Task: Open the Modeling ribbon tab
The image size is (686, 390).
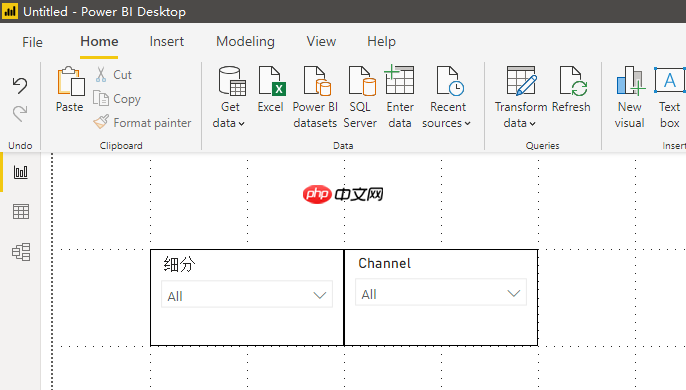Action: (245, 42)
